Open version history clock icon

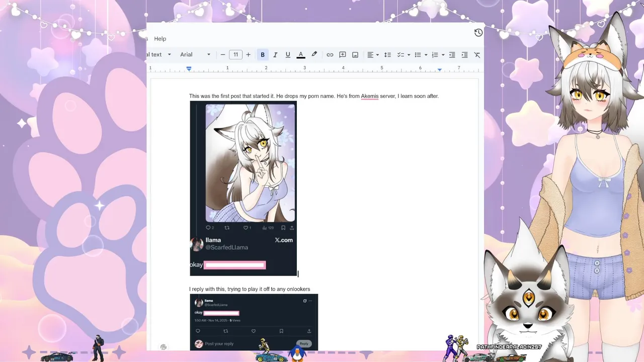(x=478, y=33)
